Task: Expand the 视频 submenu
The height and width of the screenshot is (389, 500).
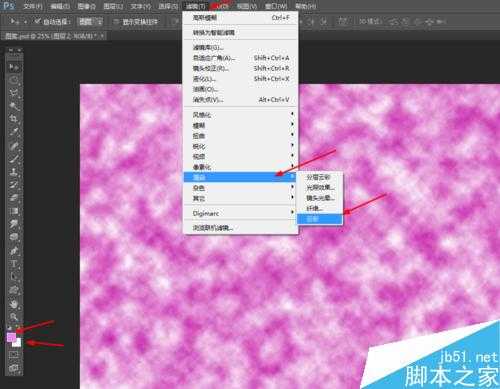Action: click(x=240, y=156)
